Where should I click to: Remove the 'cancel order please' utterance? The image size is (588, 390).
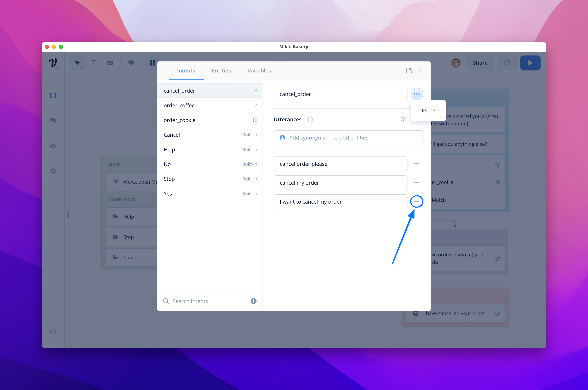[x=417, y=164]
